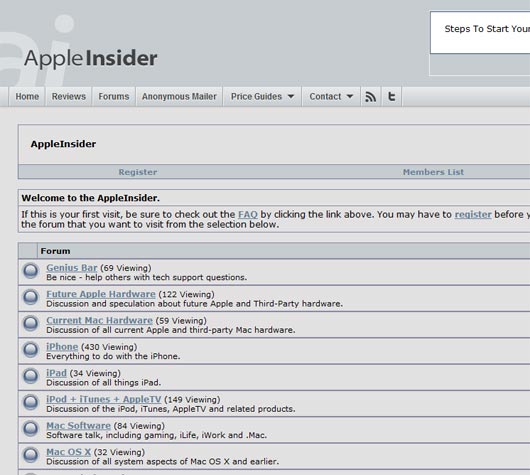Click the register link in welcome text

pos(473,214)
